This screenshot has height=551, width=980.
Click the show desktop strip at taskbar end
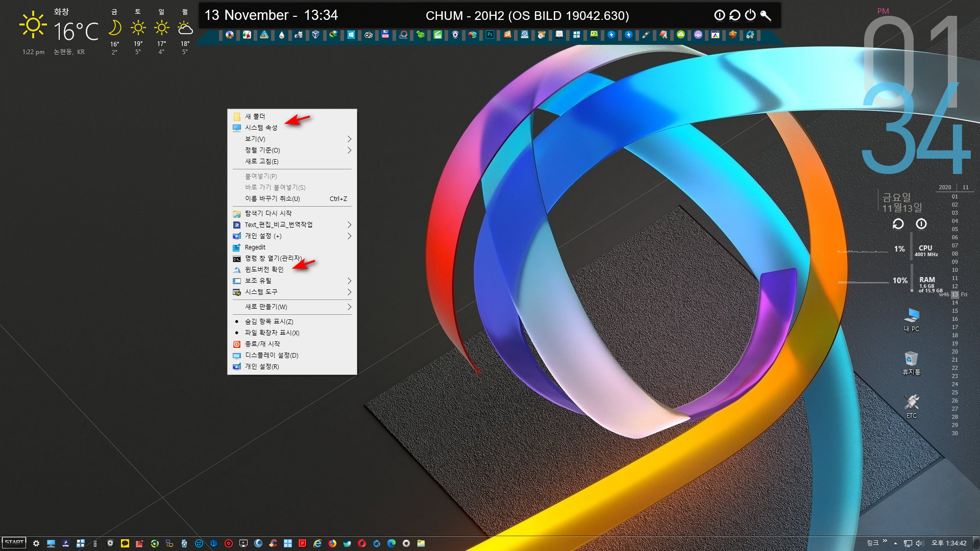tap(976, 543)
